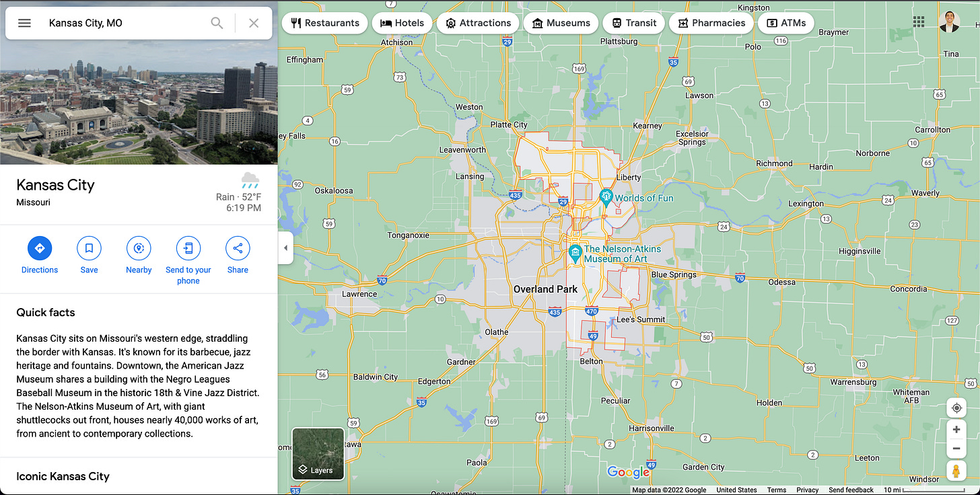Click the Leavenworth city label
The width and height of the screenshot is (980, 495).
click(x=462, y=150)
